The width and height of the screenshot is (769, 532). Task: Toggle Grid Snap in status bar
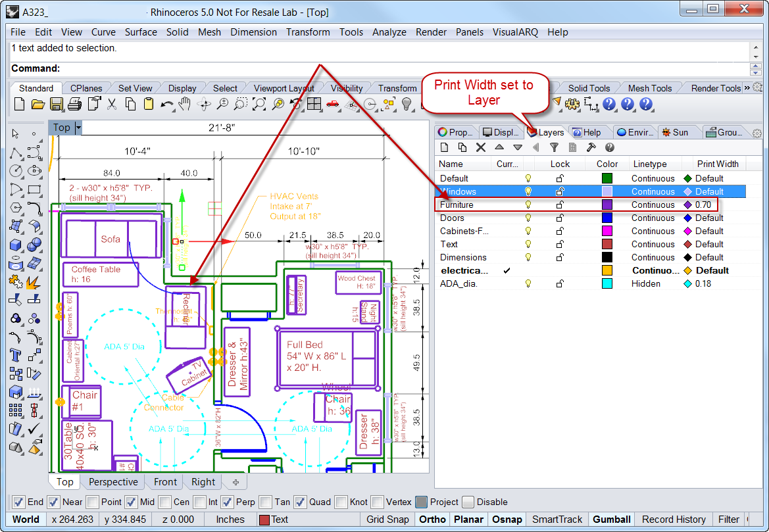[x=387, y=520]
